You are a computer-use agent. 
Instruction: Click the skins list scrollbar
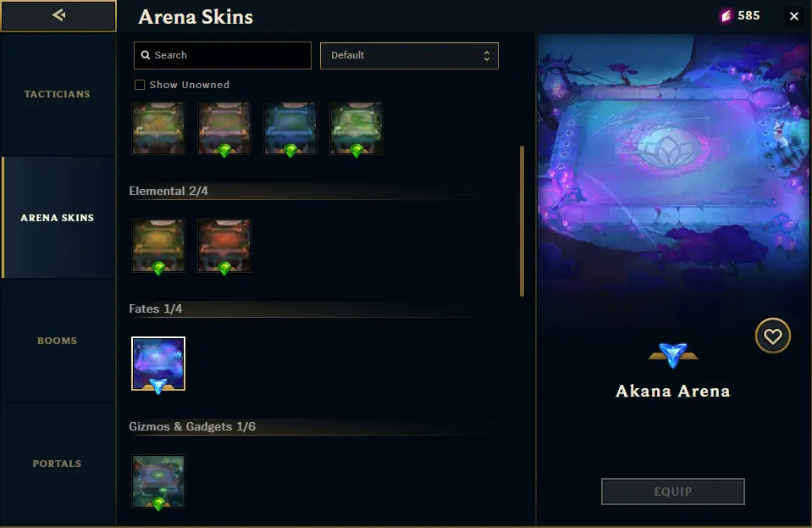point(522,221)
